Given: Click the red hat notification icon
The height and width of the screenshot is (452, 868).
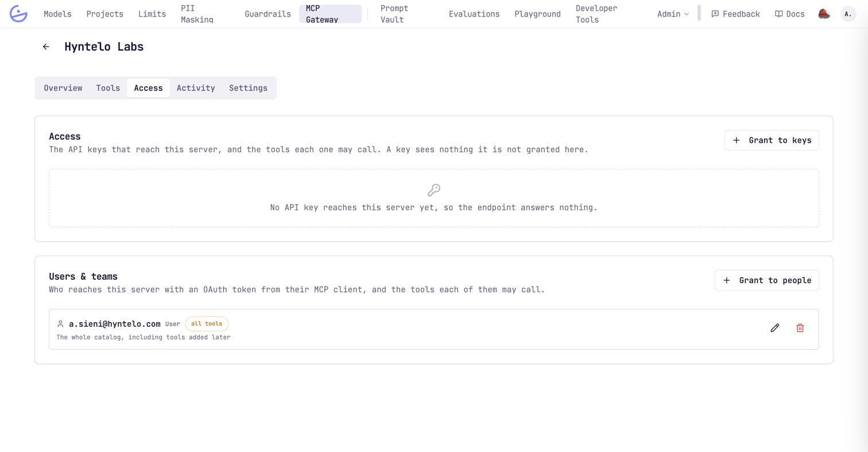Looking at the screenshot, I should 824,14.
